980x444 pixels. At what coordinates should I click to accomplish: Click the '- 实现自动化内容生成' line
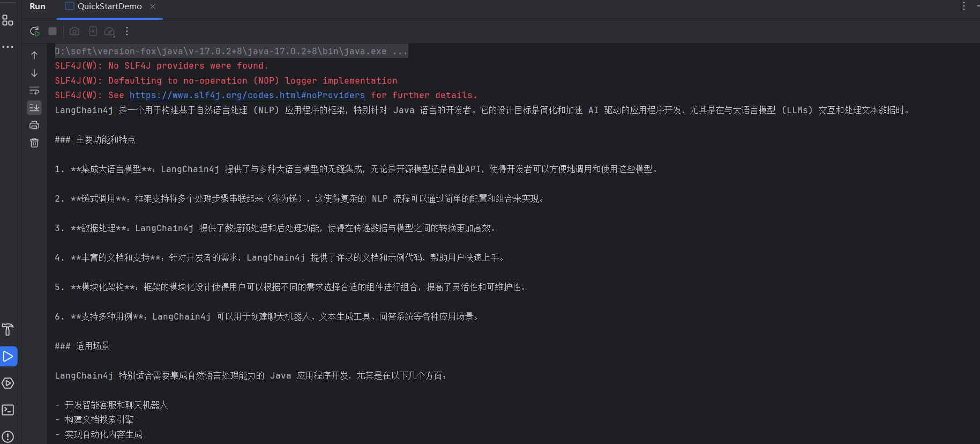coord(99,435)
